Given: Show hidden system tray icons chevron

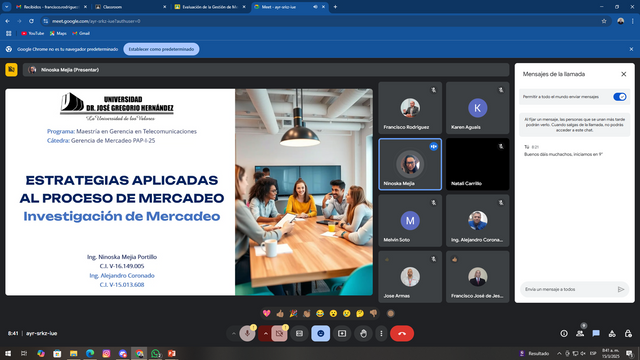Looking at the screenshot, I should 559,353.
